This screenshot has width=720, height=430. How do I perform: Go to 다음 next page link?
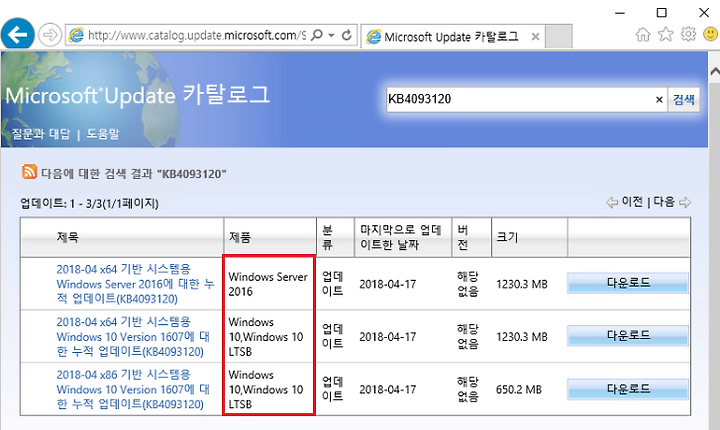click(664, 202)
